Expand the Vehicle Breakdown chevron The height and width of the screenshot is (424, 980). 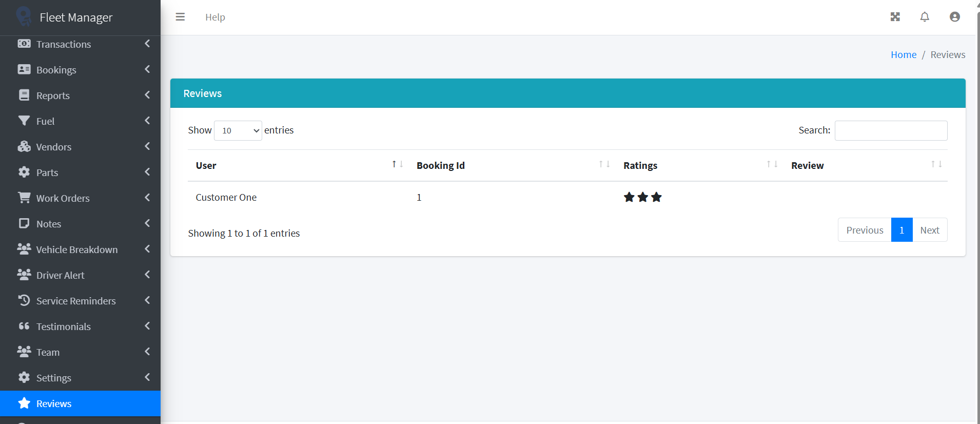click(147, 249)
